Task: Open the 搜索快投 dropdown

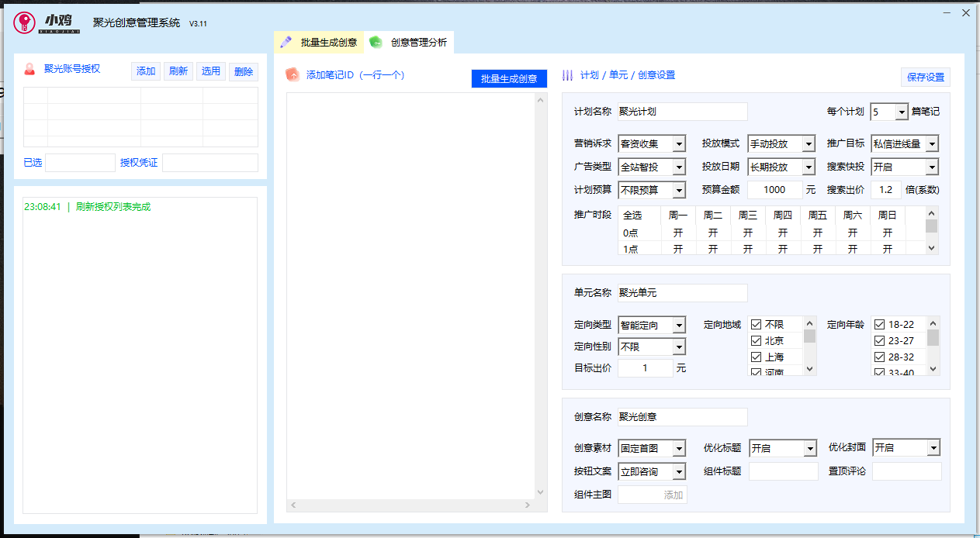Action: click(932, 167)
